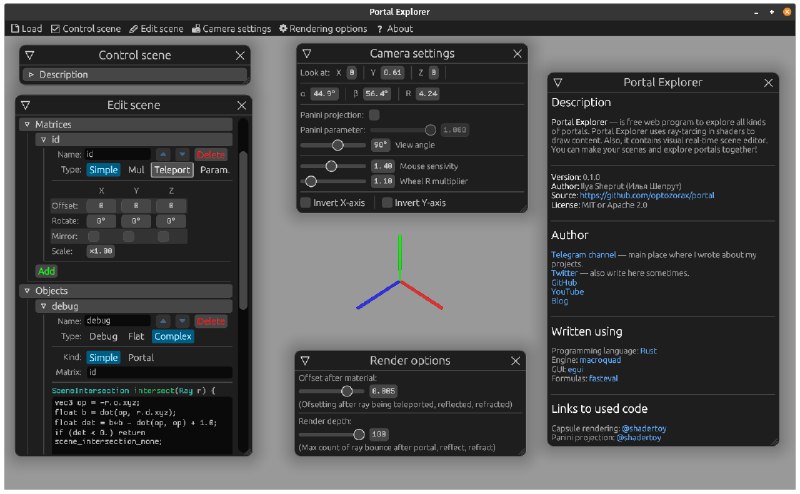Screen dimensions: 800x494
Task: Open the macroquad engine link
Action: [600, 360]
